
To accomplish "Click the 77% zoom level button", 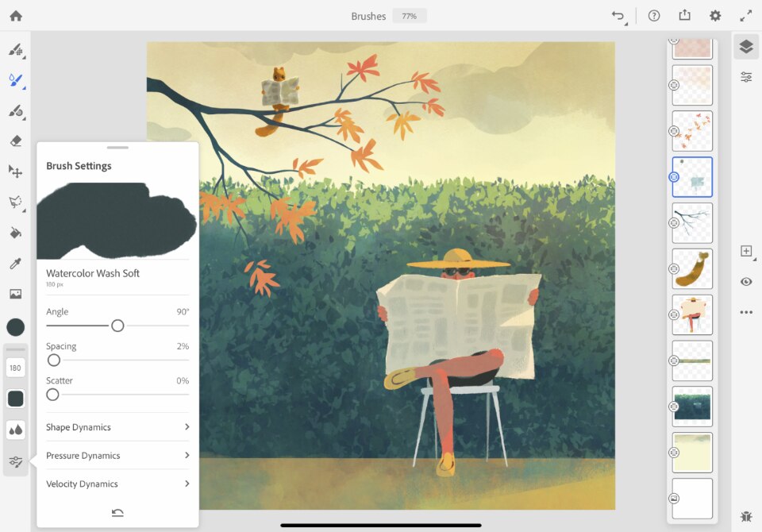I will (410, 16).
